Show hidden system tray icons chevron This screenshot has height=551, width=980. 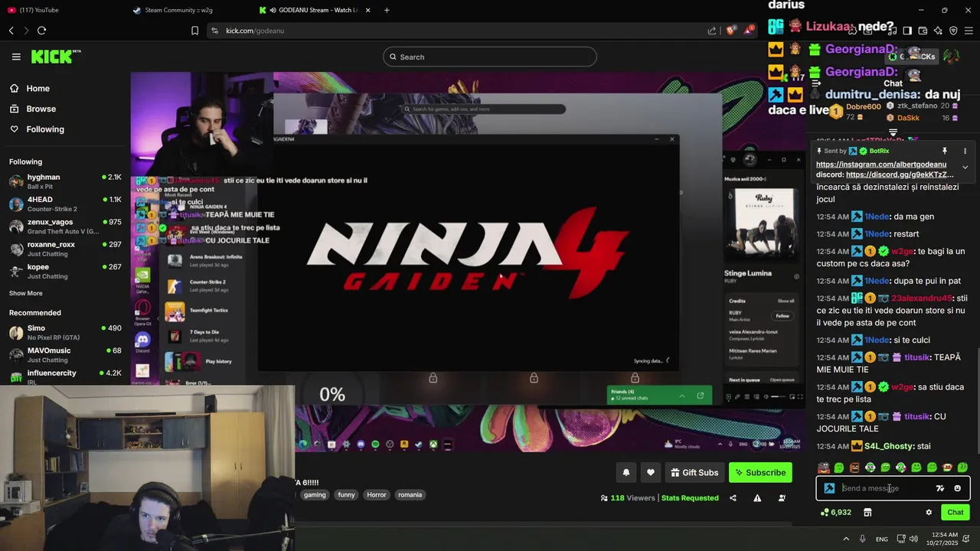point(847,539)
